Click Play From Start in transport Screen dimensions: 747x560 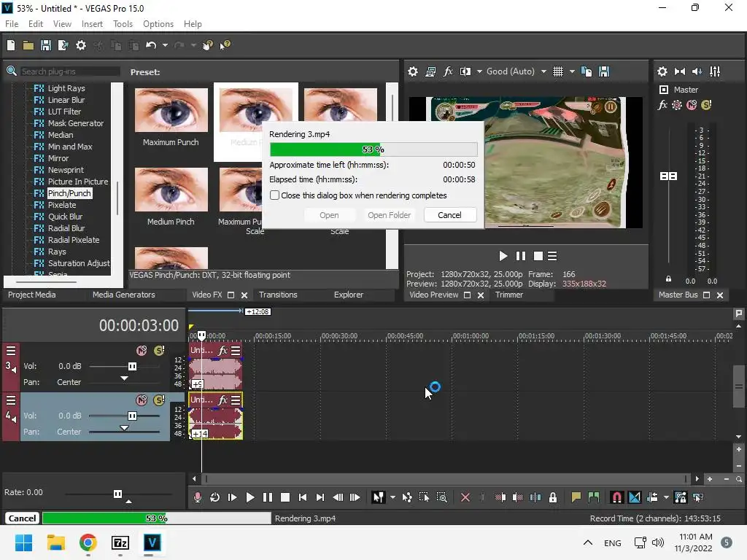tap(233, 497)
